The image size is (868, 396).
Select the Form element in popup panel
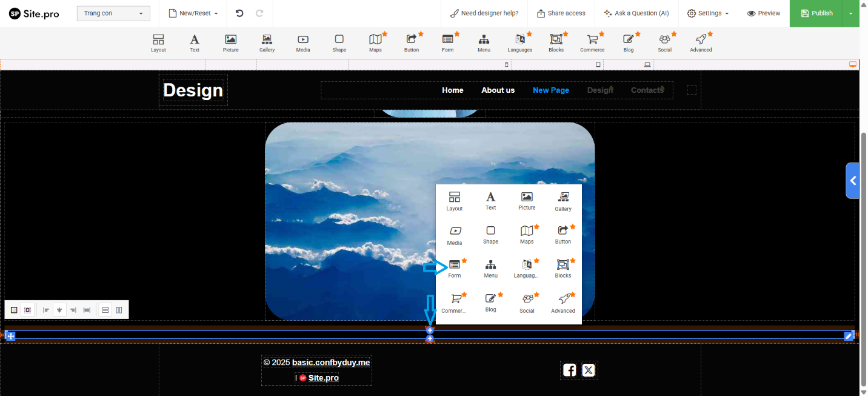coord(455,268)
